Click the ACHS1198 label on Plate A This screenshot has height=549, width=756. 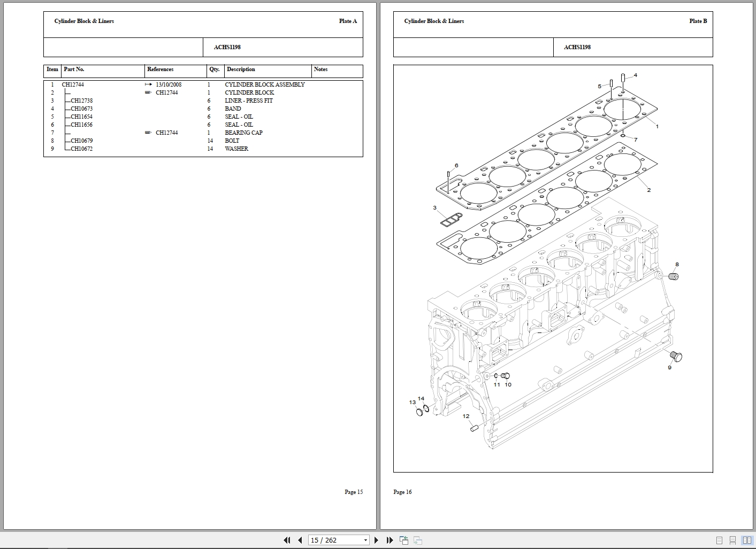tap(227, 47)
